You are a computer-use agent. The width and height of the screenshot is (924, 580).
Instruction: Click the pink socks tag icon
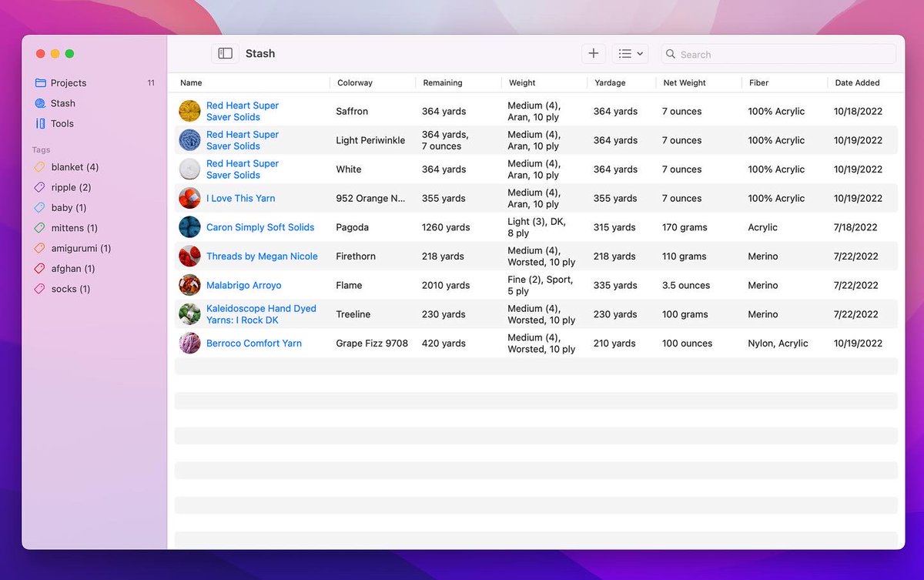[x=40, y=289]
